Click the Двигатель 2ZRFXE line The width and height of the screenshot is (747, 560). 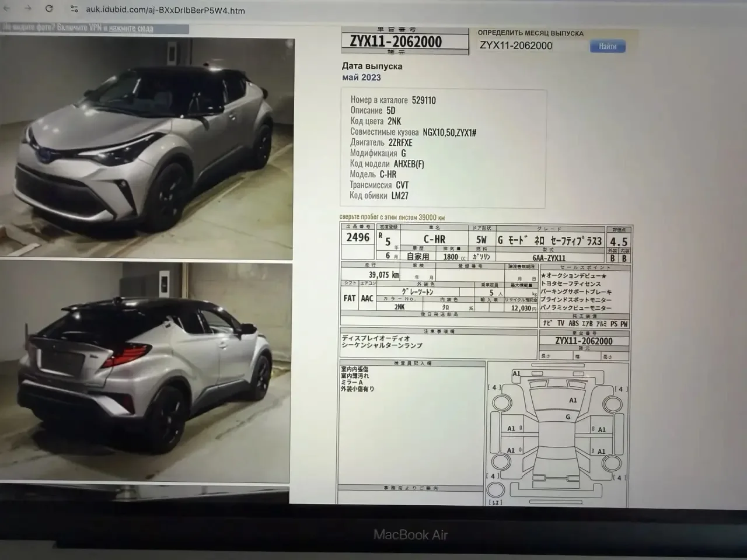(x=382, y=142)
